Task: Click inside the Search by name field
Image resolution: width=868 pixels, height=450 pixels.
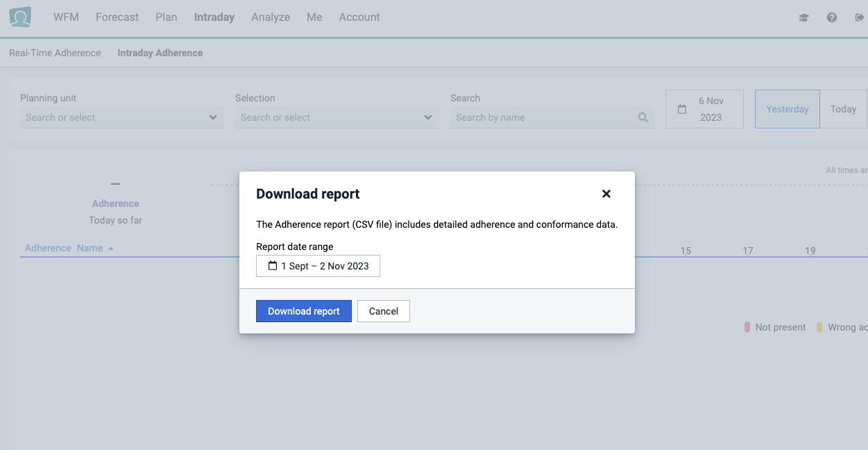Action: [x=541, y=117]
